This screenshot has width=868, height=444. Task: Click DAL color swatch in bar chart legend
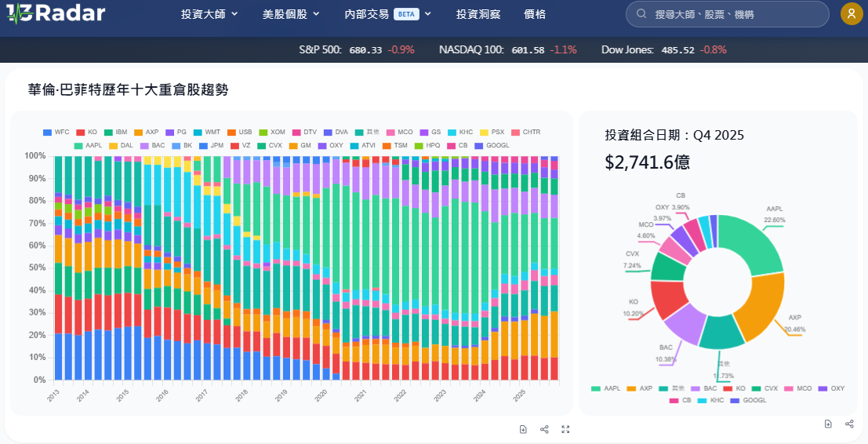112,146
